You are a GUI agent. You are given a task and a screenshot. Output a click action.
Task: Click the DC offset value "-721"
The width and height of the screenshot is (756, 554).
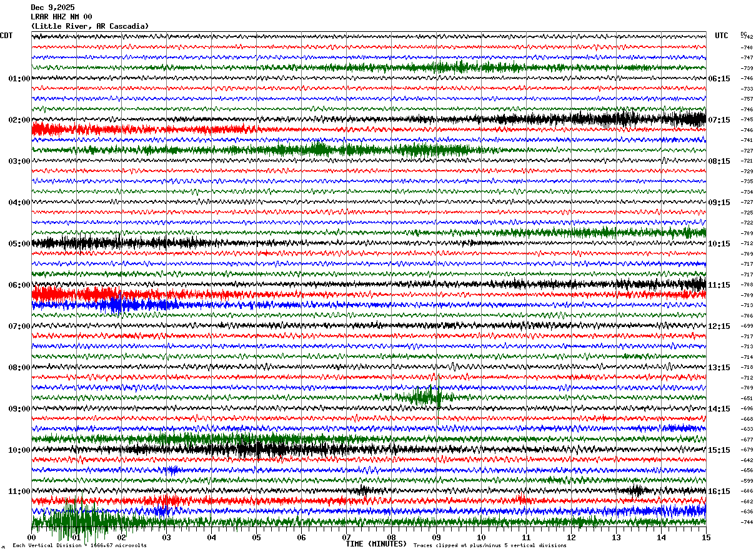point(747,161)
